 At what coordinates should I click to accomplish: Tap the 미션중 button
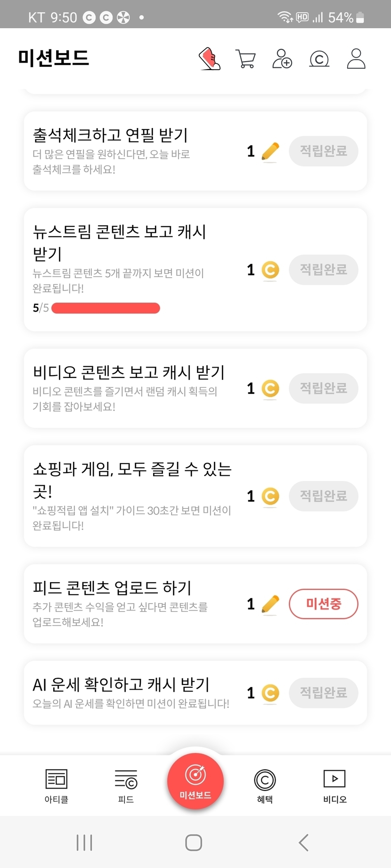click(323, 604)
